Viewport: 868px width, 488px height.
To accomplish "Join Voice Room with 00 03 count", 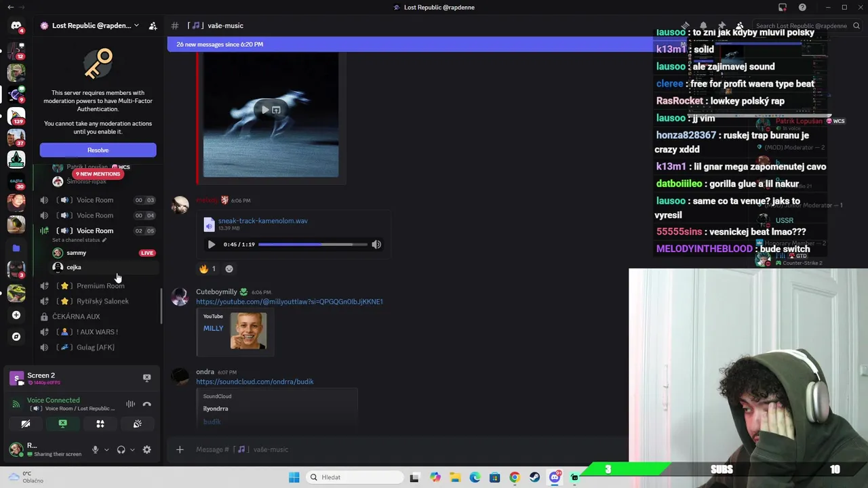I will tap(97, 200).
